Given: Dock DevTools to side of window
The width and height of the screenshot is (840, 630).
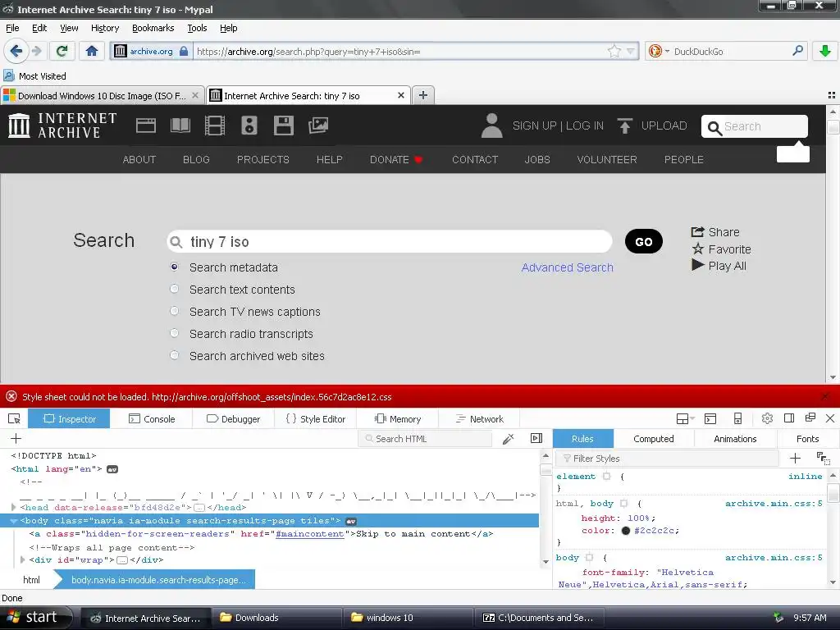Looking at the screenshot, I should (x=788, y=418).
